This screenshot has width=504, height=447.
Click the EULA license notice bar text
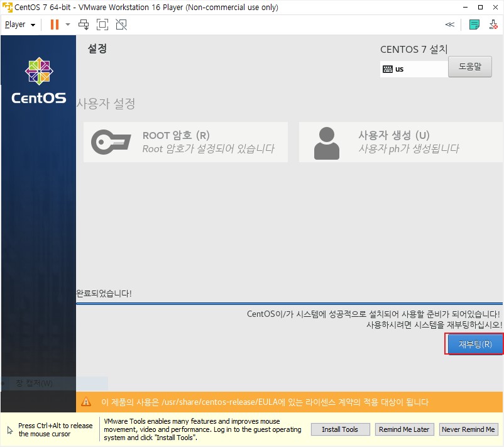pyautogui.click(x=265, y=402)
